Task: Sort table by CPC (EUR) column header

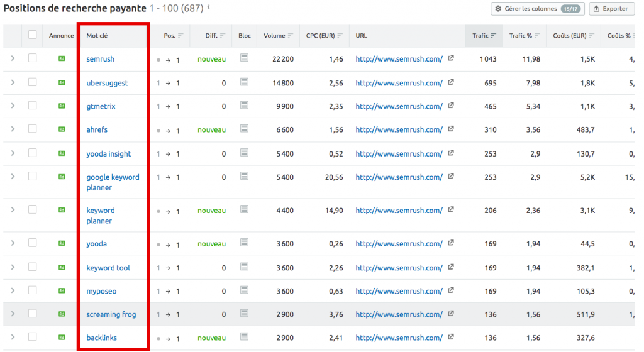Action: (324, 36)
